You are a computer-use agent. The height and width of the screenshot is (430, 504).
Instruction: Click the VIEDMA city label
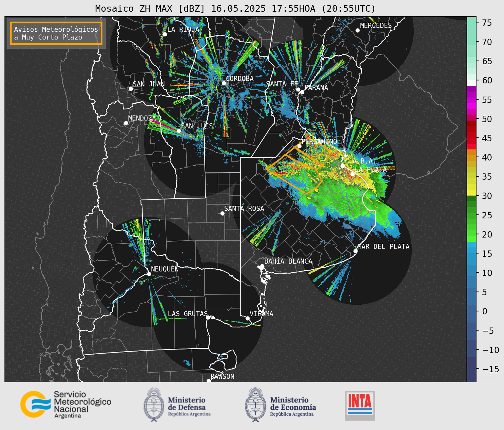(x=261, y=314)
